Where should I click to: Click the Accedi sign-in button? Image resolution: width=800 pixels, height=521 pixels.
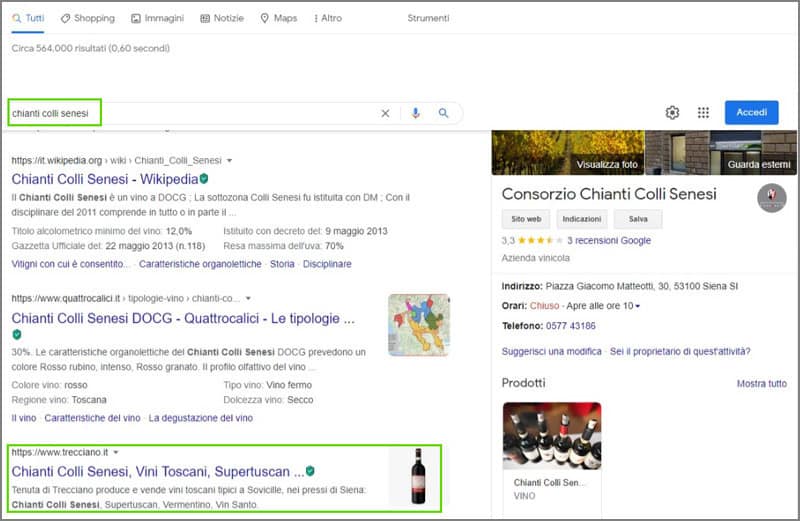click(x=752, y=112)
